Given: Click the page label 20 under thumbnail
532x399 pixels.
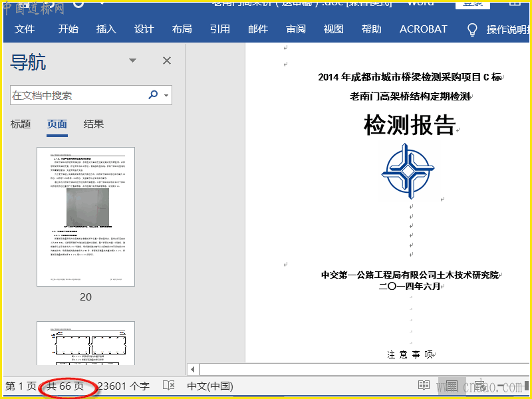Looking at the screenshot, I should tap(86, 297).
